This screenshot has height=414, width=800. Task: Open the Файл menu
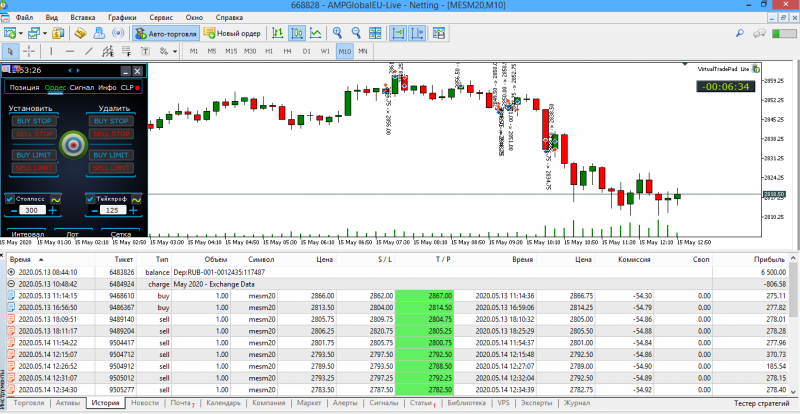[x=24, y=17]
